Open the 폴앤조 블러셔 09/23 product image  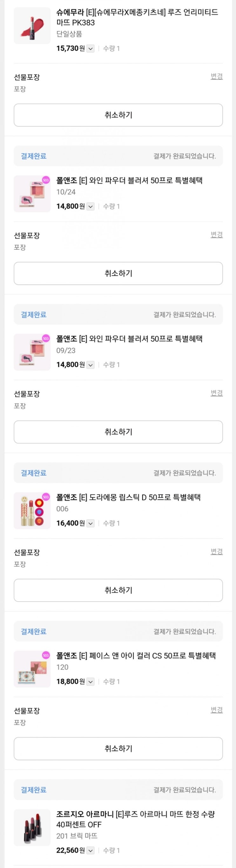coord(32,352)
